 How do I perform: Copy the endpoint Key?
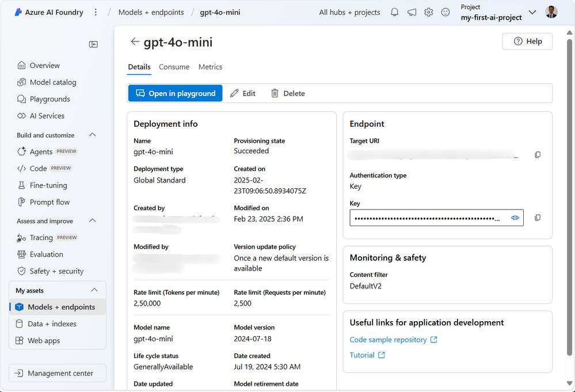538,218
